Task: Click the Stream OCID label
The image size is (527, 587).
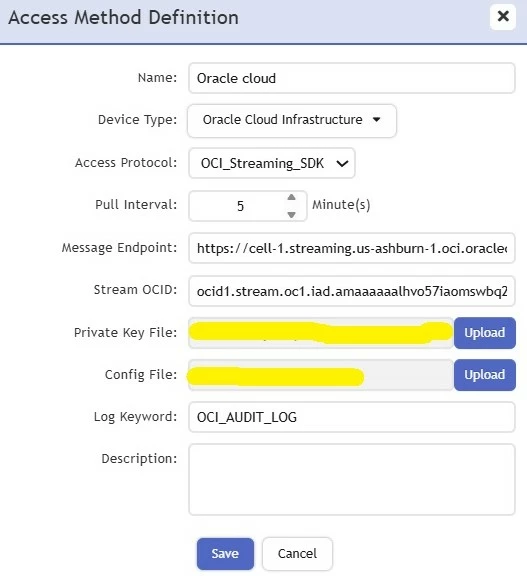Action: [x=135, y=290]
